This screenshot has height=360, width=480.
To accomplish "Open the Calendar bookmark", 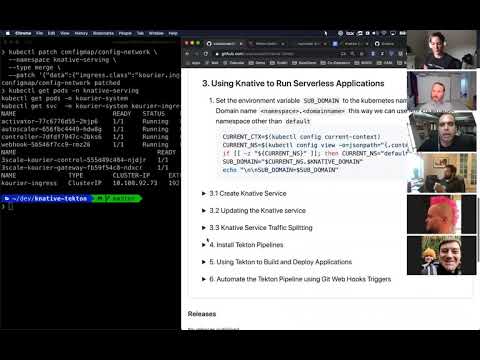I will (x=233, y=63).
